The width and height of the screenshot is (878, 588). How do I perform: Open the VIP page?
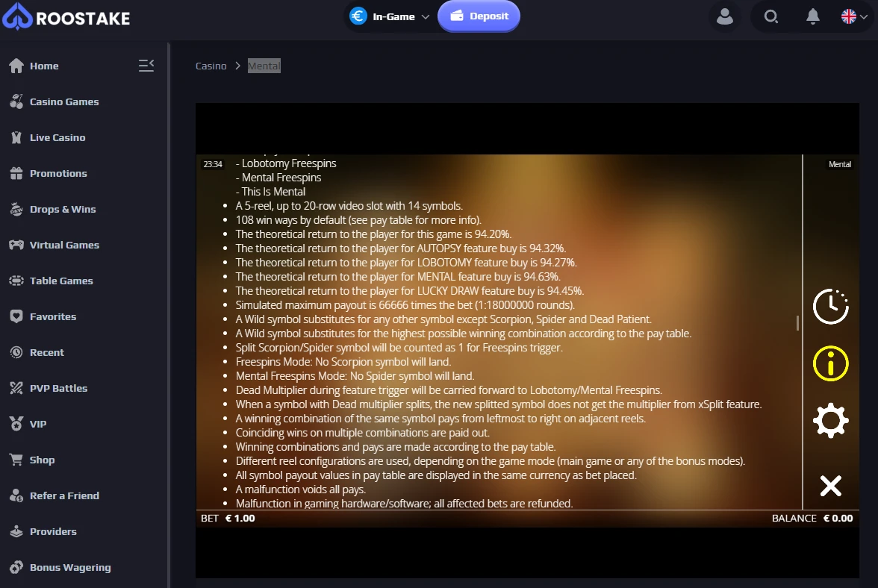38,424
